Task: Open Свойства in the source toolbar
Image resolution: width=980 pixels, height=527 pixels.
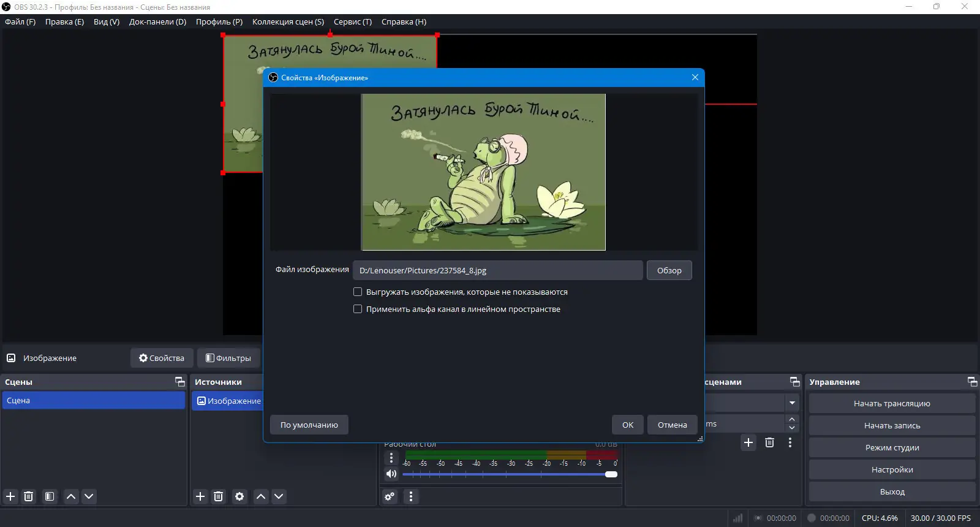Action: coord(162,358)
